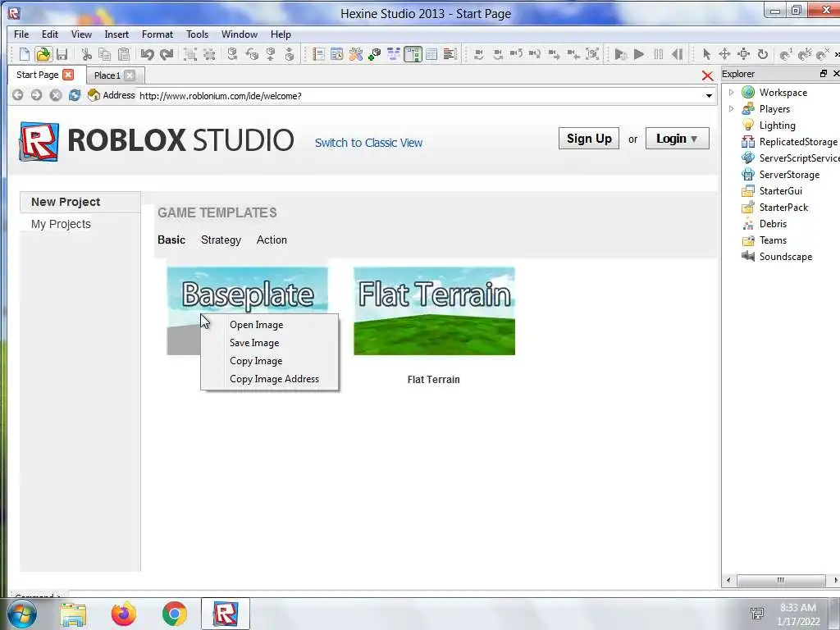Screen dimensions: 840x630
Task: Click the New file icon in toolbar
Action: pos(24,54)
